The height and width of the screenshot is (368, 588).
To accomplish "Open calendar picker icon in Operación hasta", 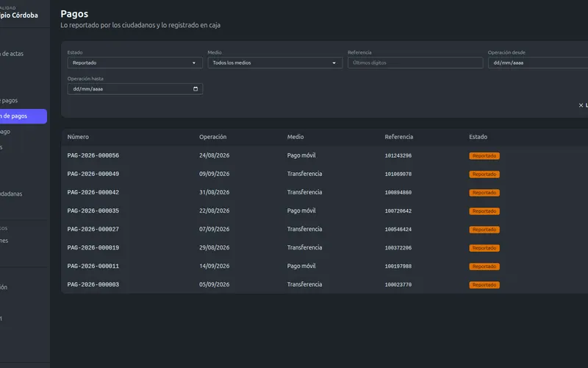I will click(x=196, y=89).
